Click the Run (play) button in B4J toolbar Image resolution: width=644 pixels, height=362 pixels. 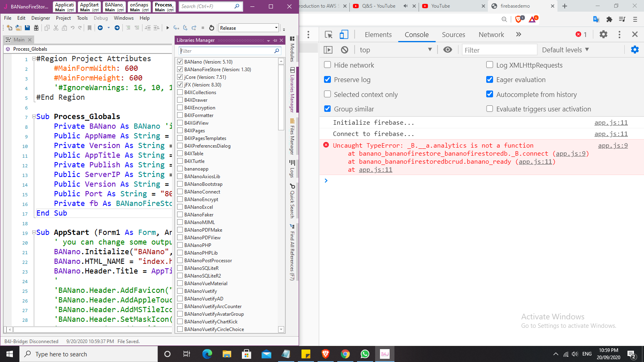168,28
